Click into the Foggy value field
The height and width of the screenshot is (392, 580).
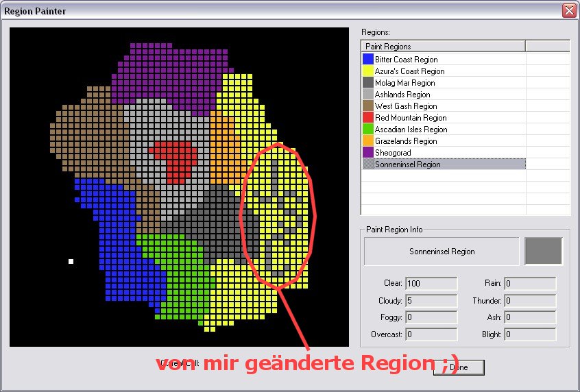pos(431,317)
